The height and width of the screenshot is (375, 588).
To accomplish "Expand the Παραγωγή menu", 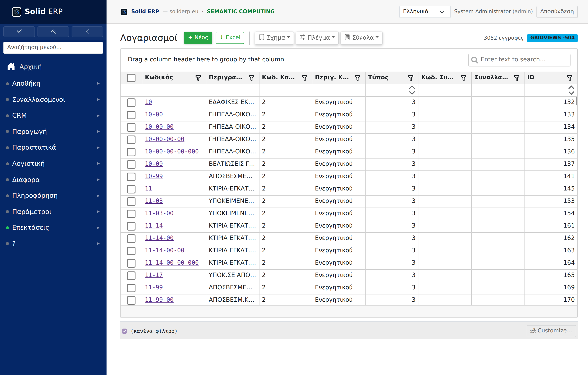I will [x=53, y=132].
